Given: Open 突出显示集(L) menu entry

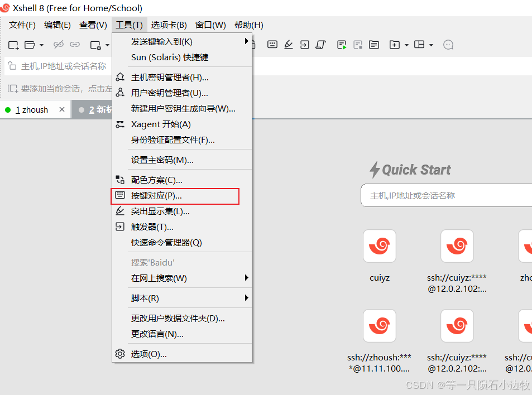Looking at the screenshot, I should 182,211.
